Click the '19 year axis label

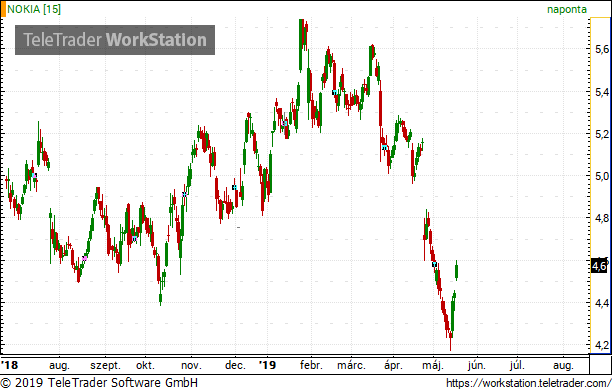tap(267, 365)
